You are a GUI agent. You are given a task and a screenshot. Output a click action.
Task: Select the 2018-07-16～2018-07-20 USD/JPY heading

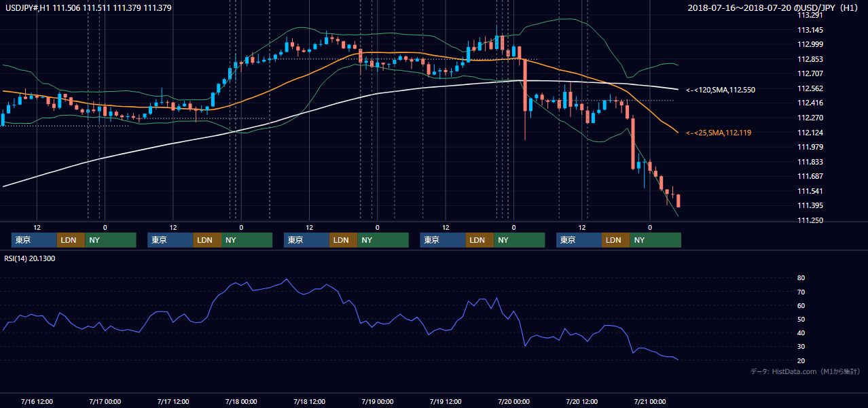(774, 7)
